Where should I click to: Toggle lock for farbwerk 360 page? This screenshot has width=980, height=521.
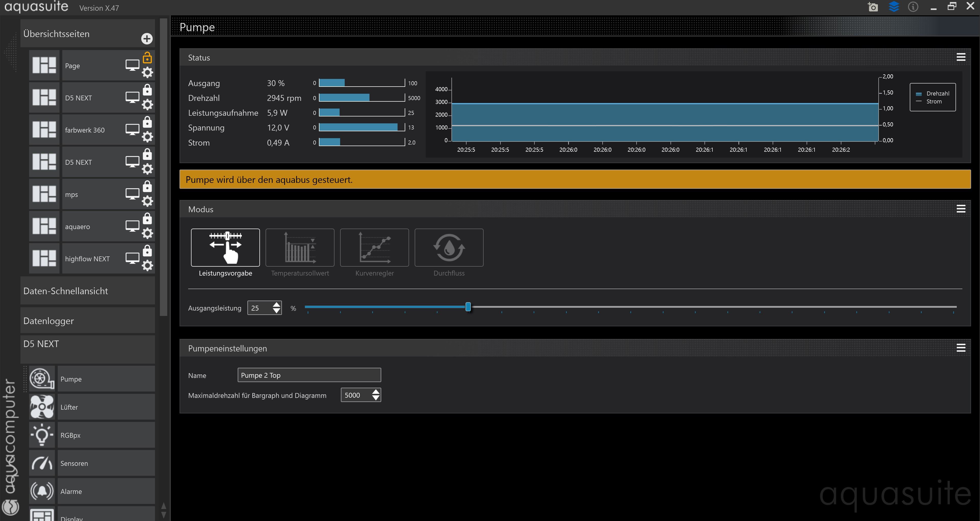pyautogui.click(x=147, y=122)
